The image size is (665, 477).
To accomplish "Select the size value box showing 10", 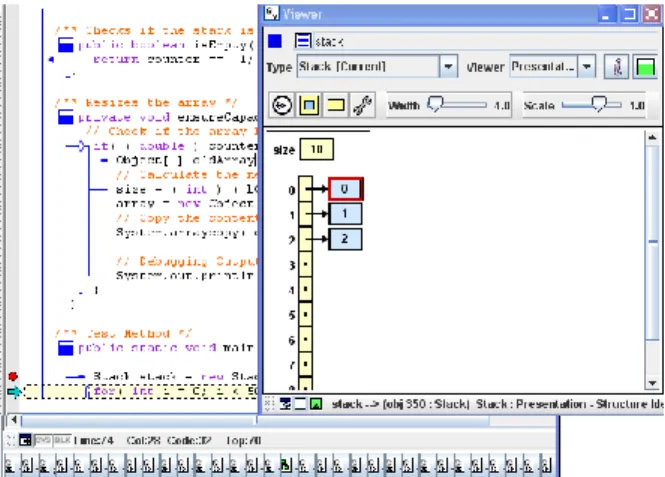I will pyautogui.click(x=317, y=149).
